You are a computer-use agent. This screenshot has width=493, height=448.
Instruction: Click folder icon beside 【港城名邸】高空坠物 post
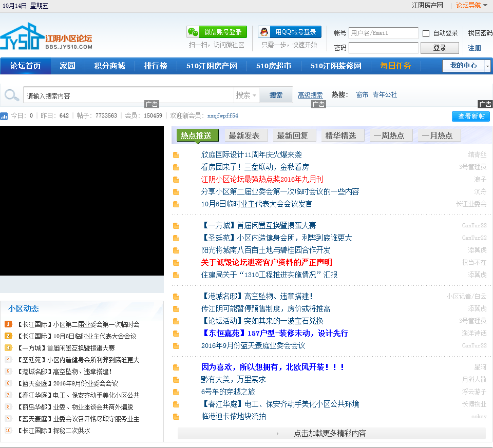pyautogui.click(x=176, y=297)
